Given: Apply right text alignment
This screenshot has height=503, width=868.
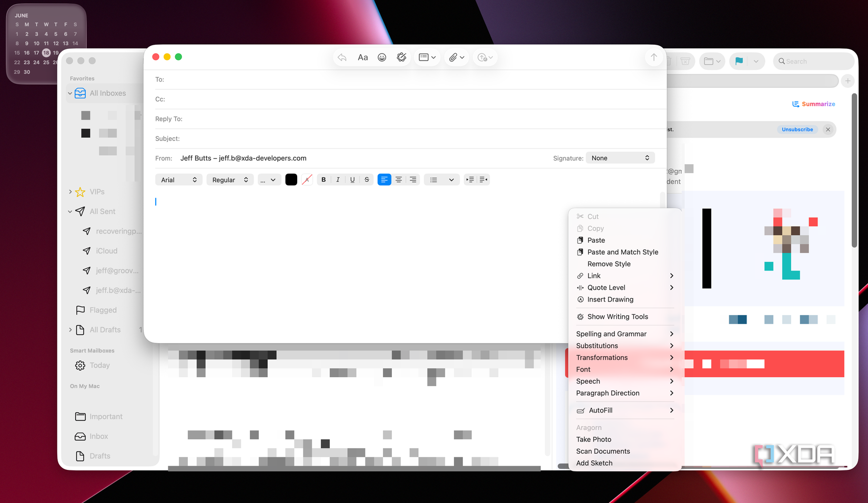Looking at the screenshot, I should (x=412, y=179).
